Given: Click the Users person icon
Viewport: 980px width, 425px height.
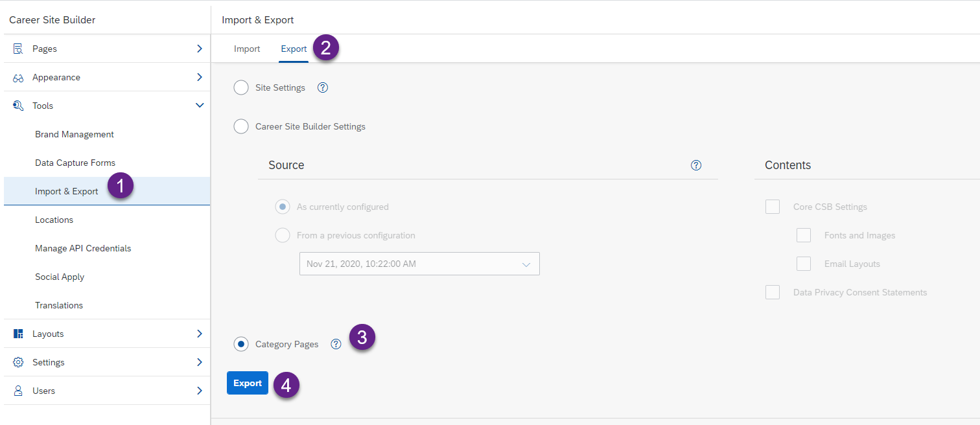Looking at the screenshot, I should click(18, 391).
